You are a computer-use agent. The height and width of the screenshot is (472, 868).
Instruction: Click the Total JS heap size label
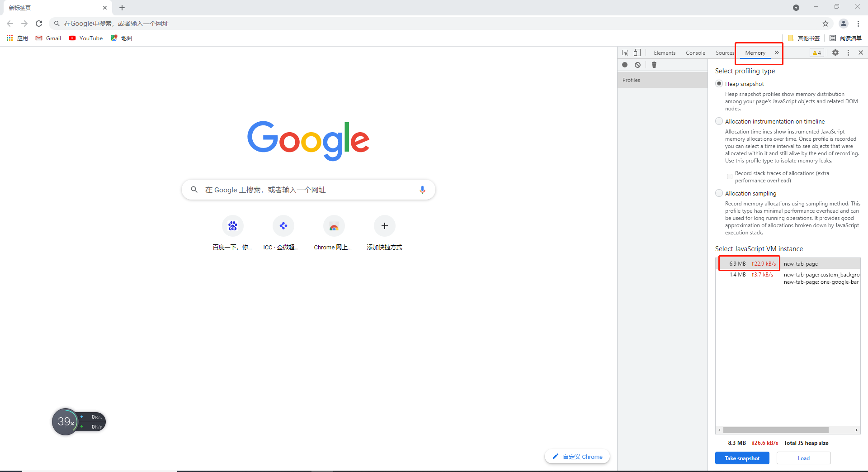(x=806, y=443)
